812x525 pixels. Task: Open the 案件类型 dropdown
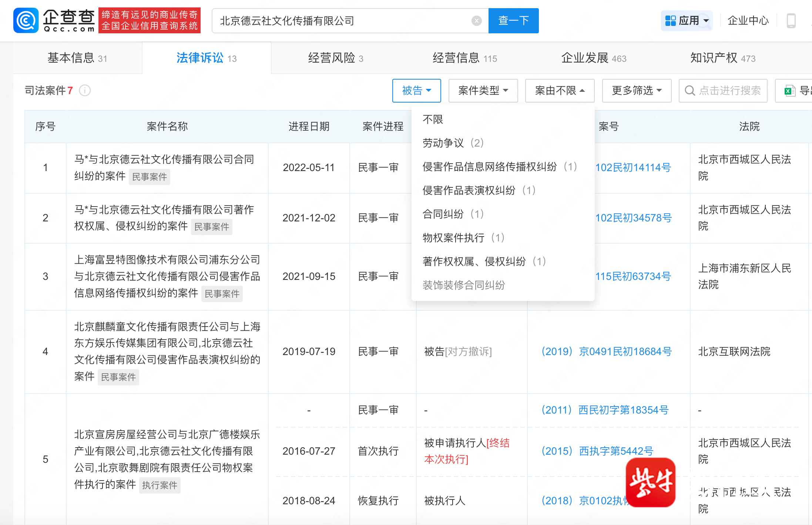(483, 91)
